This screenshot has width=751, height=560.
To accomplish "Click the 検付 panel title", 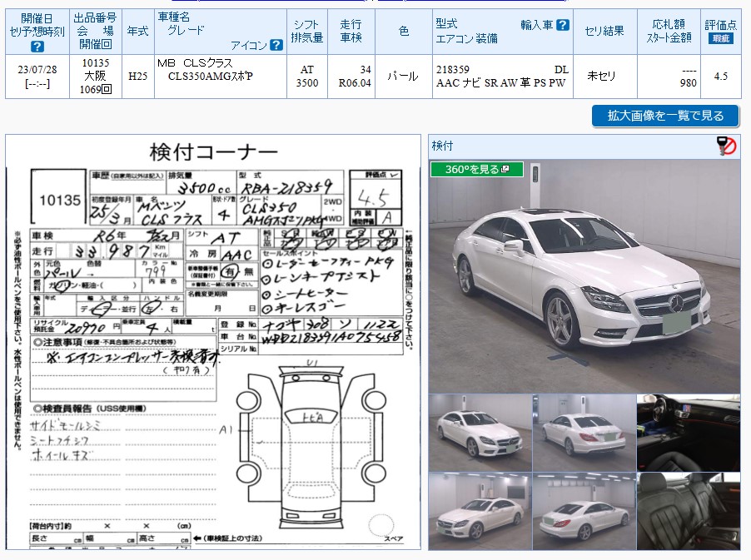I will click(x=442, y=146).
